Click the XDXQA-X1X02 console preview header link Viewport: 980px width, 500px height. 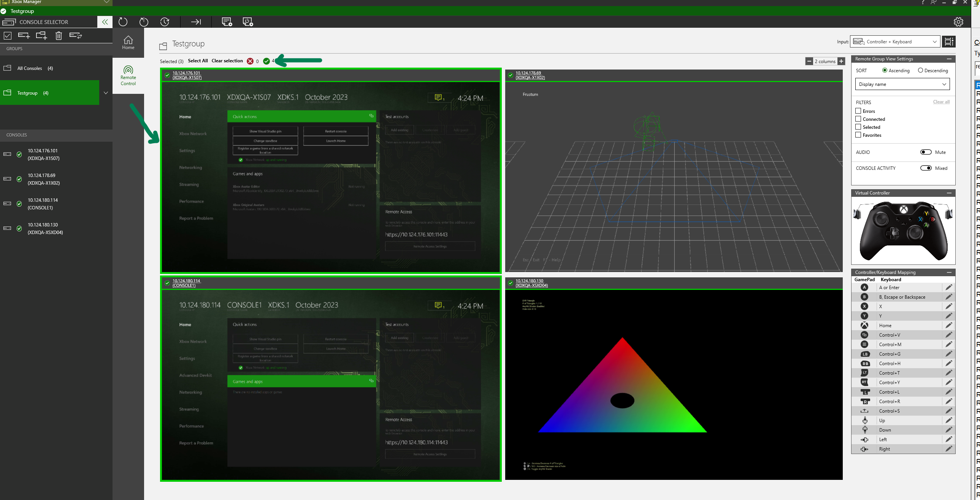530,75
